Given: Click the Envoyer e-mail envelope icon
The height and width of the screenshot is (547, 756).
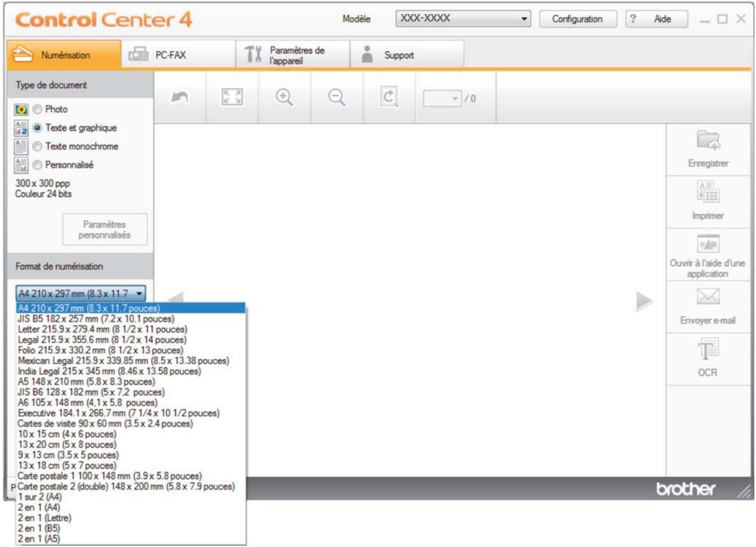Looking at the screenshot, I should pos(708,296).
